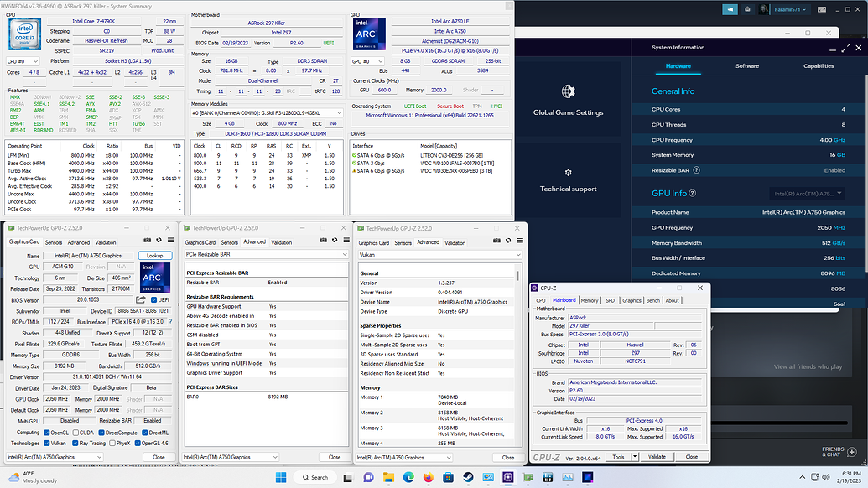Open the Software tab in System Information
This screenshot has height=488, width=868.
tap(746, 65)
